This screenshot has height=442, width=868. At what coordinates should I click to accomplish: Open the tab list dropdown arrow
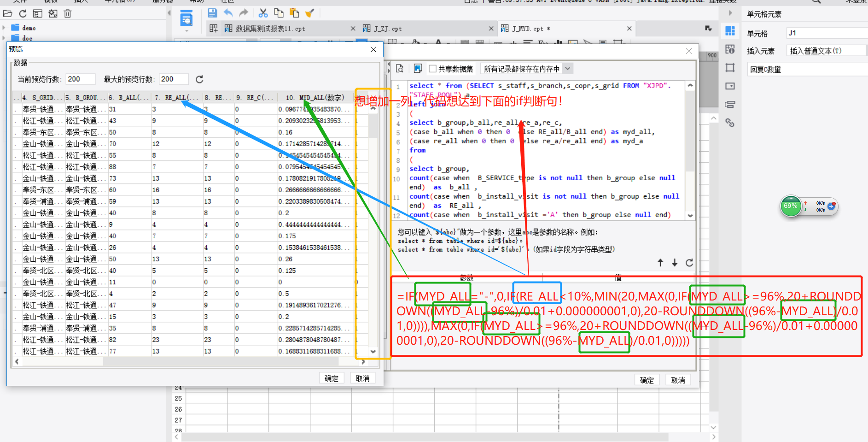708,29
